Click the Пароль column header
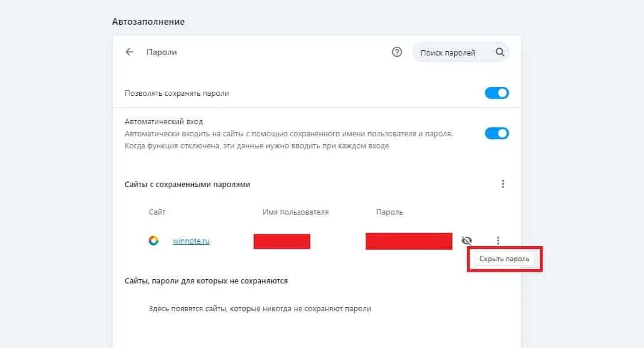Screen dimensions: 644x348 click(389, 212)
